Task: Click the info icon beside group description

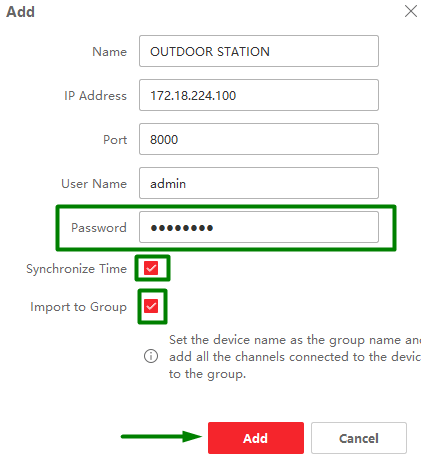Action: coord(151,356)
